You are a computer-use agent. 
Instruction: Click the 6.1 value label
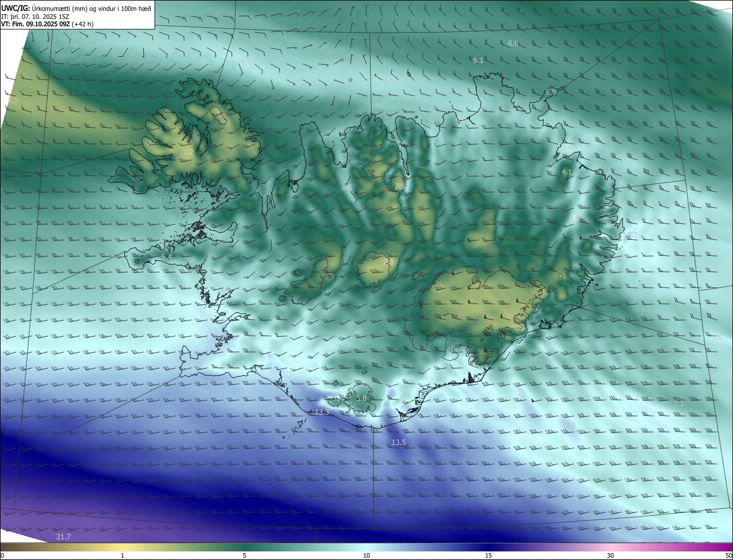point(478,61)
